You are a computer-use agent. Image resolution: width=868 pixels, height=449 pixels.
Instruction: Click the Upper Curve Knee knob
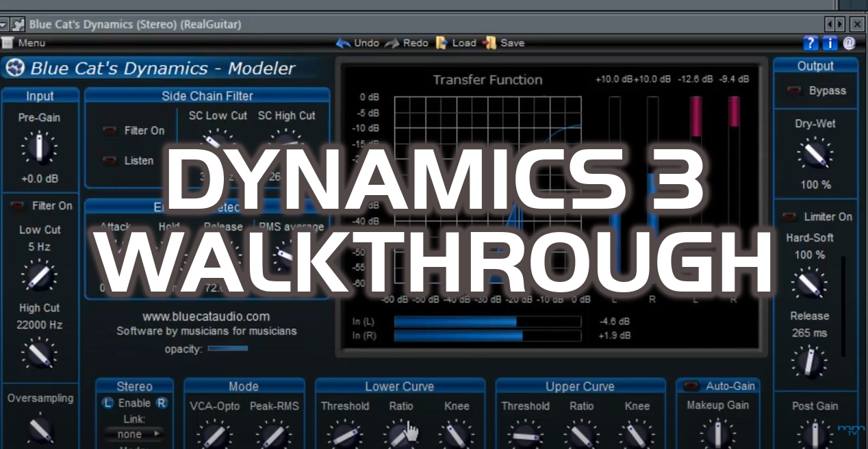(637, 435)
